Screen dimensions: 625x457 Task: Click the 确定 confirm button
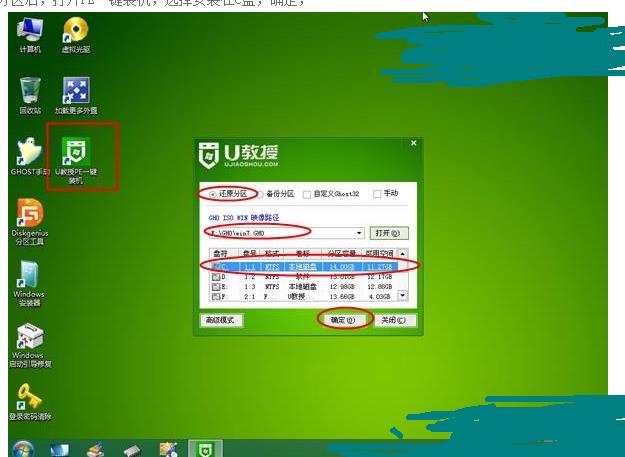(343, 320)
